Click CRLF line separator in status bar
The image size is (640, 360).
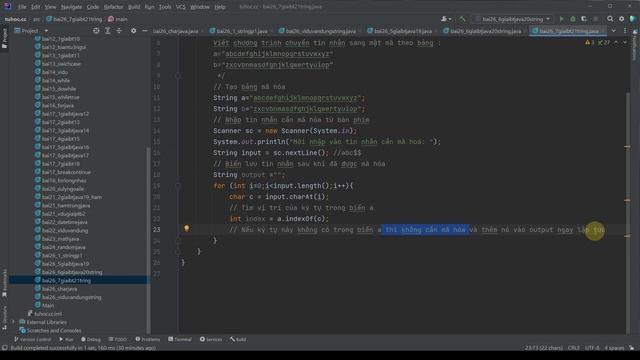point(573,348)
